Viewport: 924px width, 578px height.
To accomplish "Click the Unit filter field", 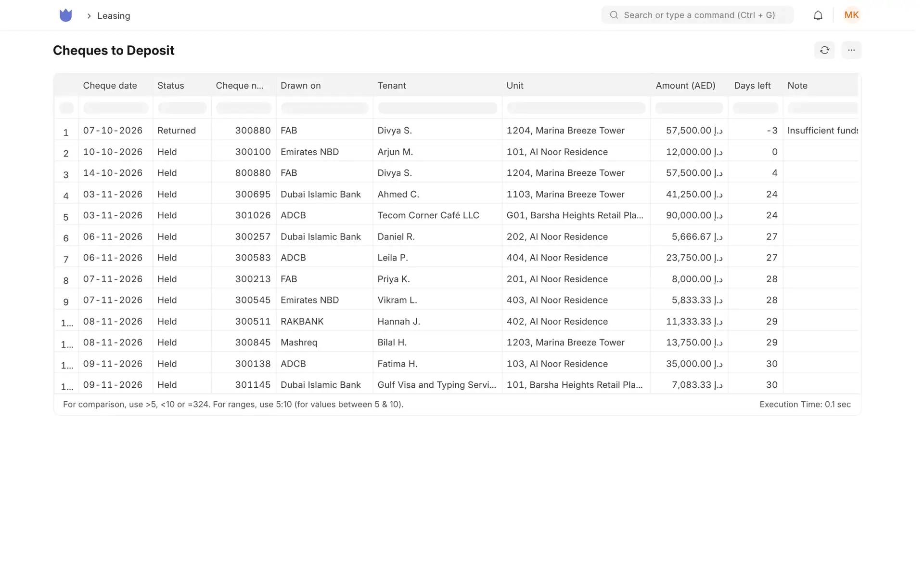I will (576, 108).
